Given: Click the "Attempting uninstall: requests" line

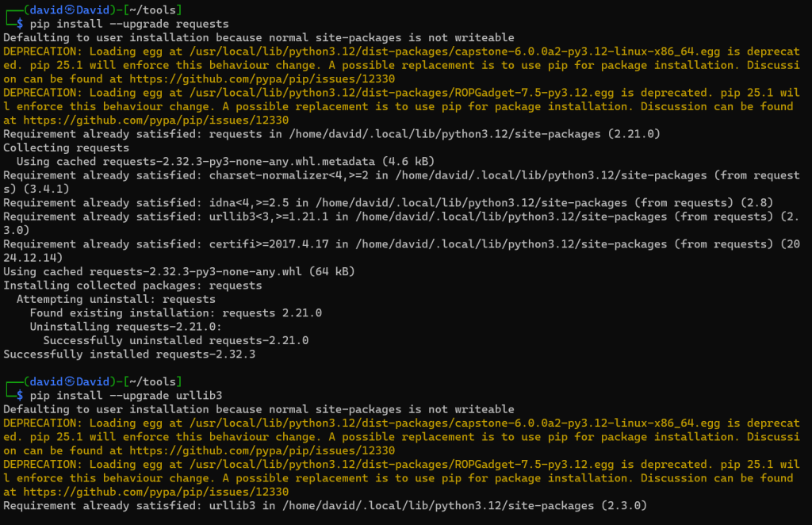Looking at the screenshot, I should click(x=116, y=299).
